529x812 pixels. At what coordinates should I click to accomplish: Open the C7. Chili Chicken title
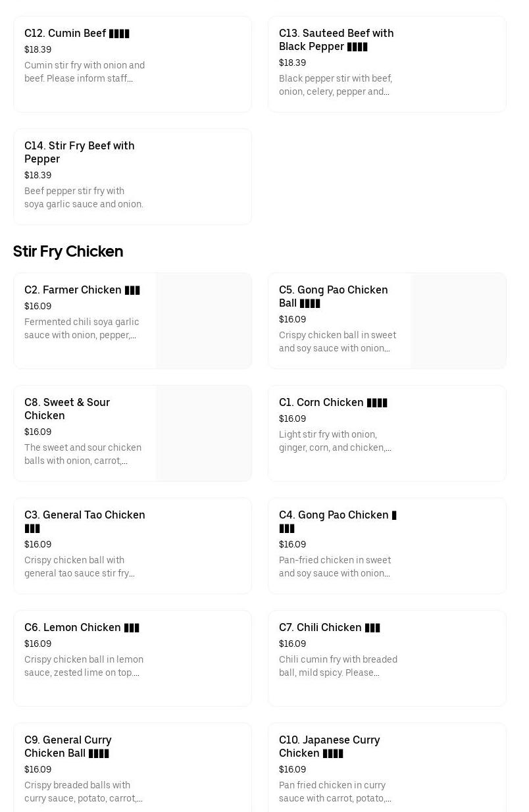(x=329, y=628)
